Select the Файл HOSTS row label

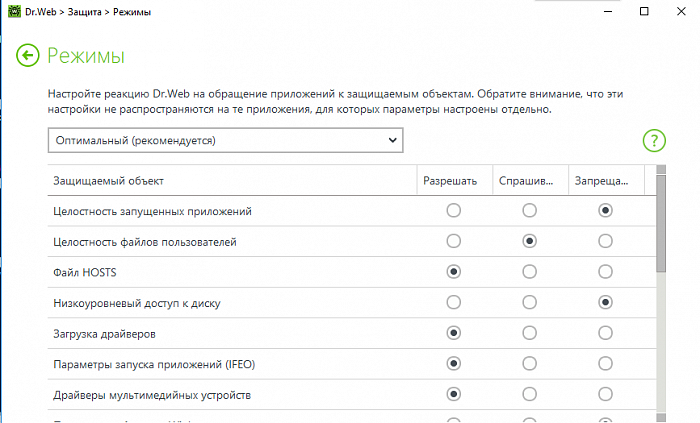85,272
